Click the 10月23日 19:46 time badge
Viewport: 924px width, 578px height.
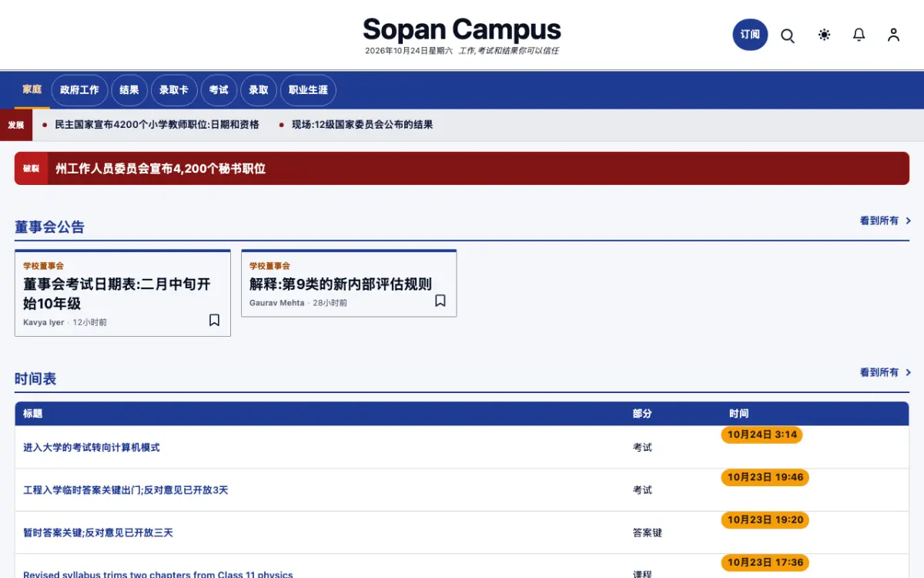[765, 477]
